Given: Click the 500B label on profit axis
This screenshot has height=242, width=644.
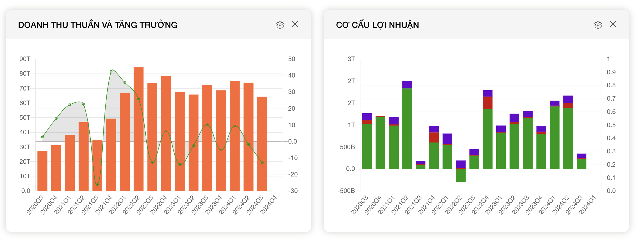Looking at the screenshot, I should (x=347, y=147).
